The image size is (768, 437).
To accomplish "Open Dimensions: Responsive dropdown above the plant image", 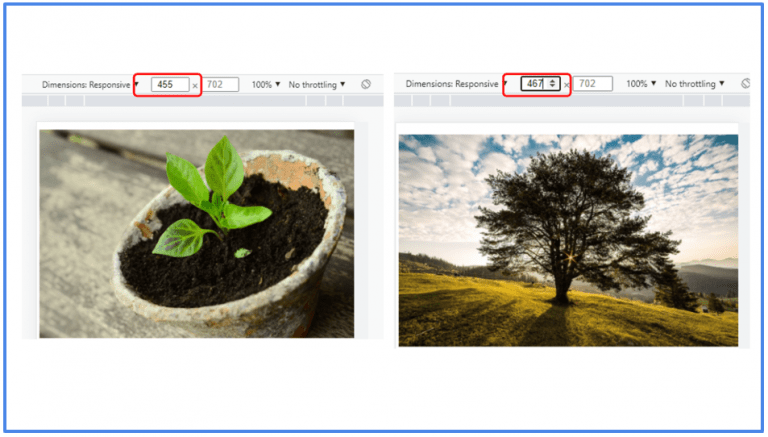I will (88, 85).
